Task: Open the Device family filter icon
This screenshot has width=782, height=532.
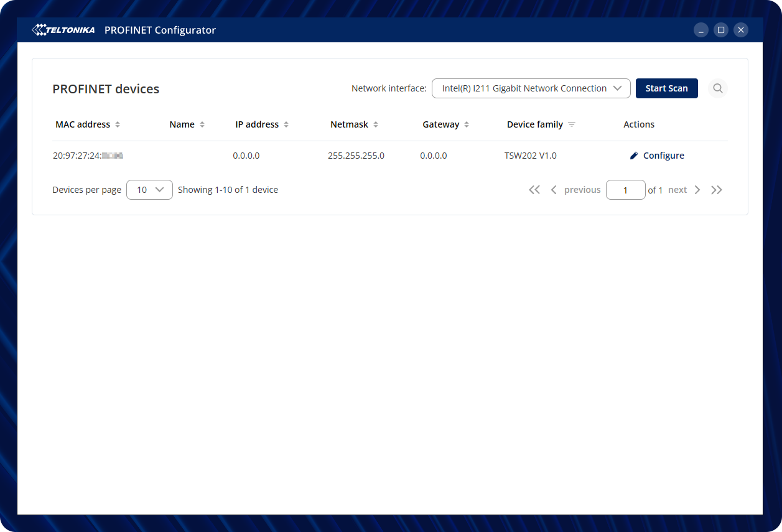Action: [x=572, y=124]
